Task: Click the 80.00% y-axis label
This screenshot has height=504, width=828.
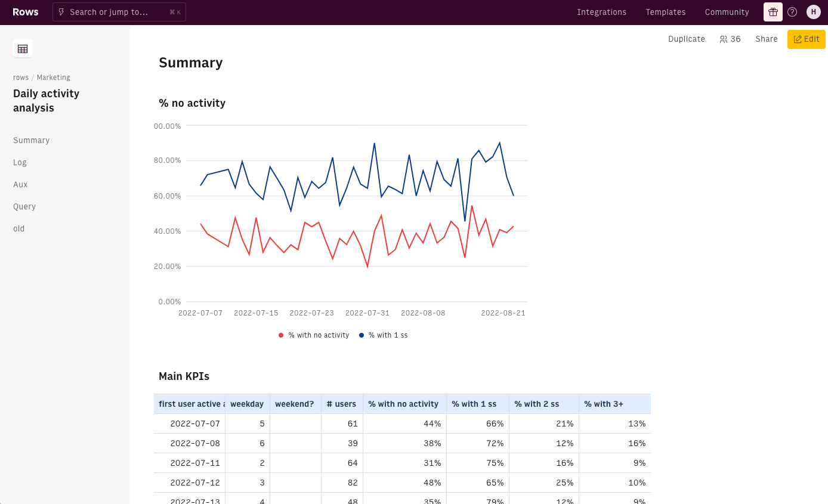Action: coord(168,160)
